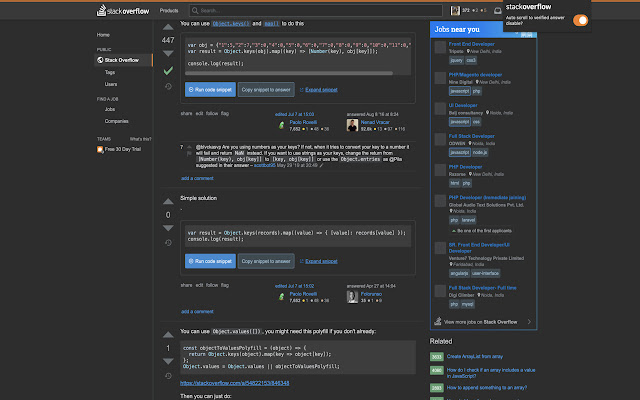
Task: Click add a comment under accepted answer
Action: click(x=197, y=178)
